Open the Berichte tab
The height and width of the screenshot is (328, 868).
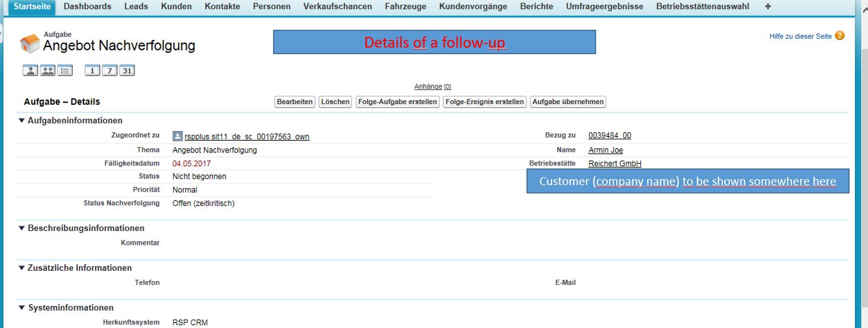coord(537,7)
